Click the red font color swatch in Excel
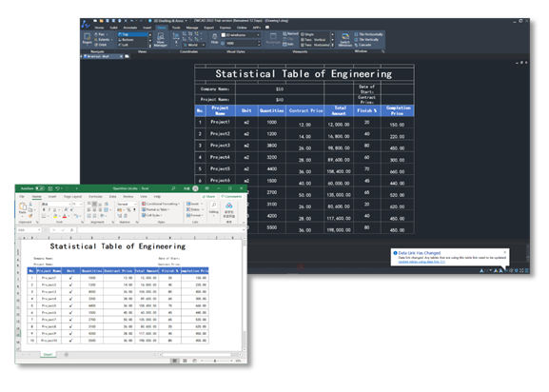Screen dimensions: 549x392 (x=65, y=216)
